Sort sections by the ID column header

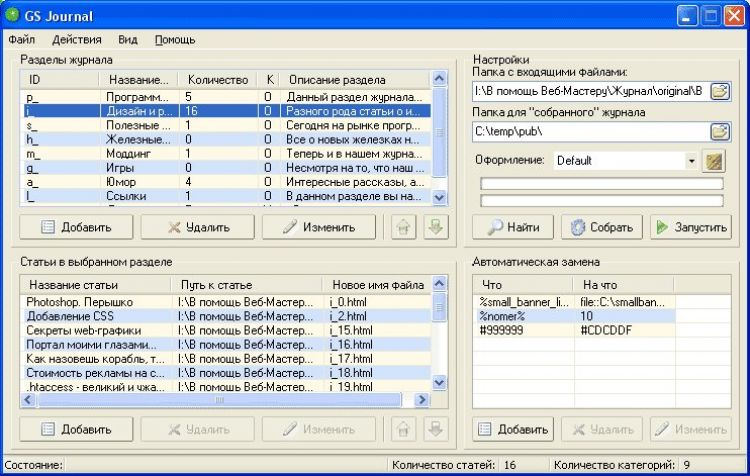point(59,79)
